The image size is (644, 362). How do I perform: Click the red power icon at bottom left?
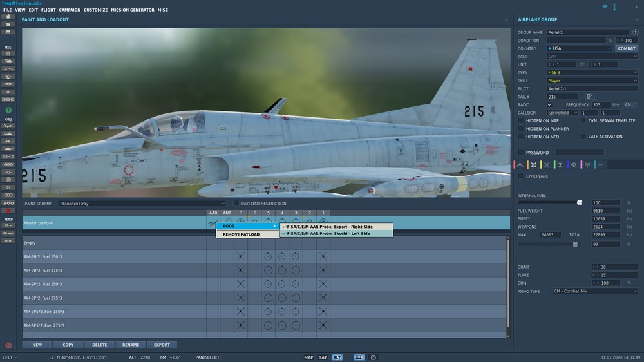point(8,345)
